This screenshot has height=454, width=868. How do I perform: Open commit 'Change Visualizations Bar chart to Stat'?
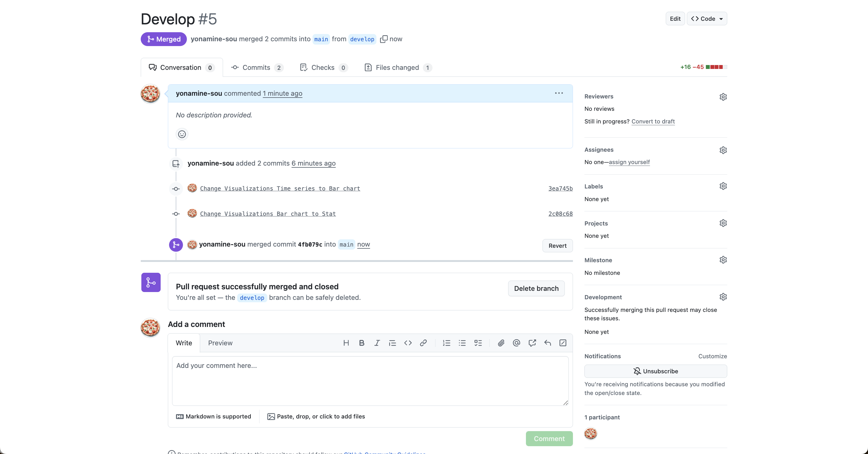(x=268, y=214)
